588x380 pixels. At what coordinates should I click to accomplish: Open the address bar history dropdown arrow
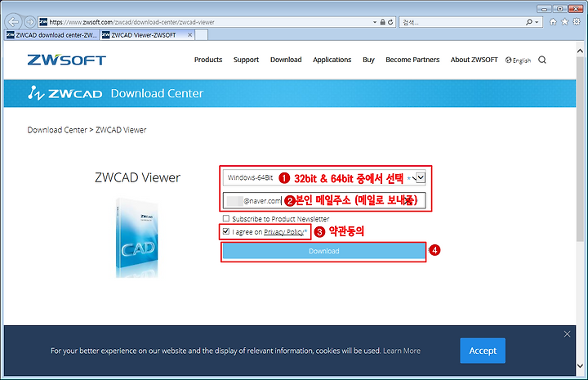[x=375, y=23]
